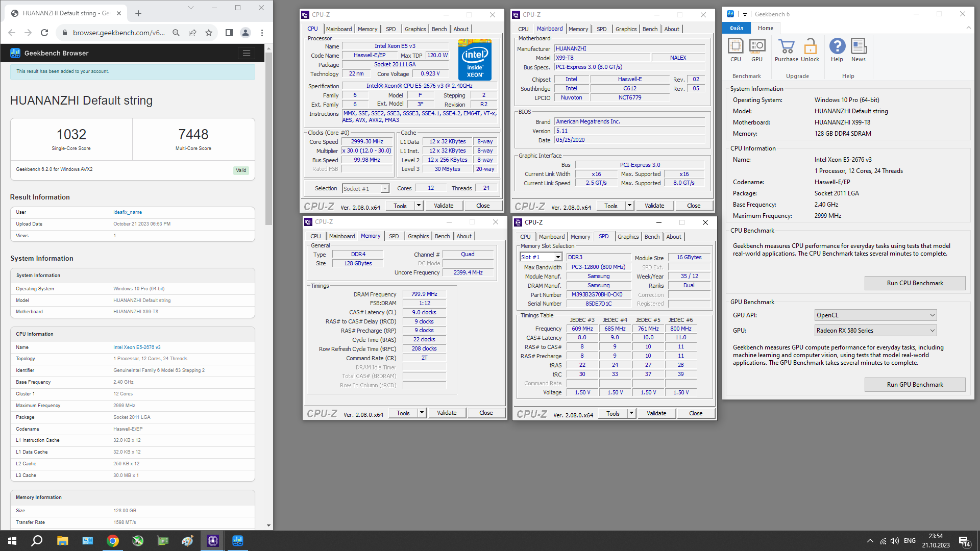Click Close in CPU-Z SPD window

[x=696, y=413]
